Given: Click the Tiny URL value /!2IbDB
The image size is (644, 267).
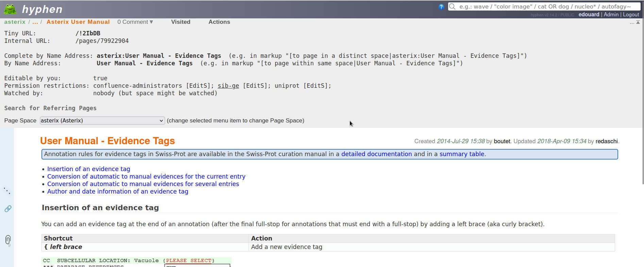Looking at the screenshot, I should point(88,33).
